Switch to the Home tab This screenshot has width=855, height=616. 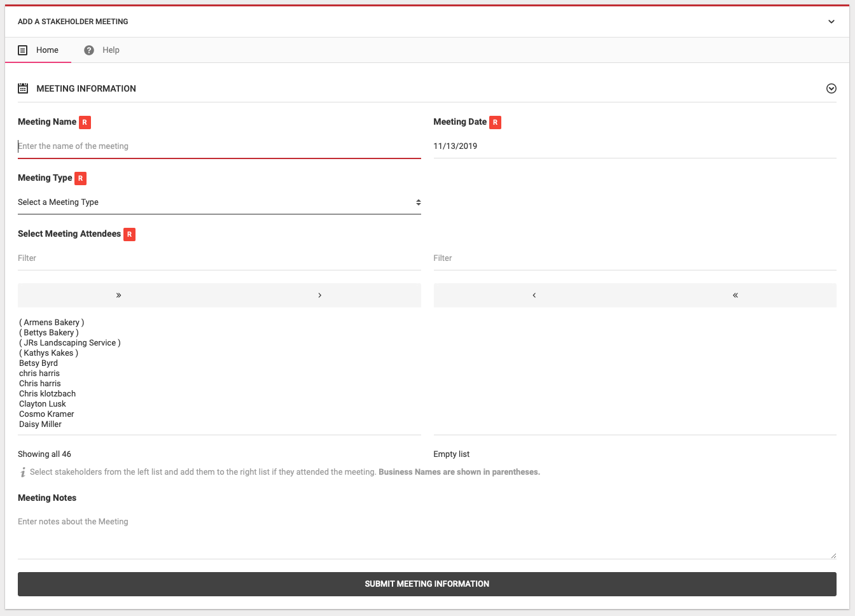(46, 50)
